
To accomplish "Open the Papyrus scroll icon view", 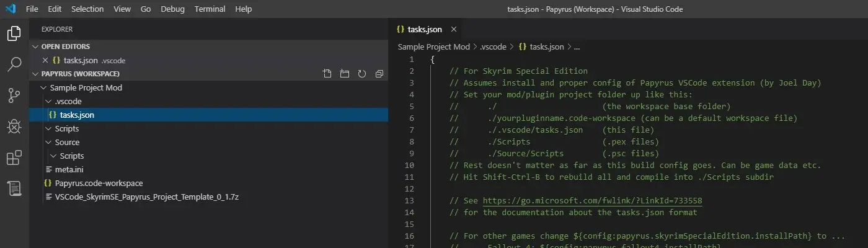I will pyautogui.click(x=14, y=188).
